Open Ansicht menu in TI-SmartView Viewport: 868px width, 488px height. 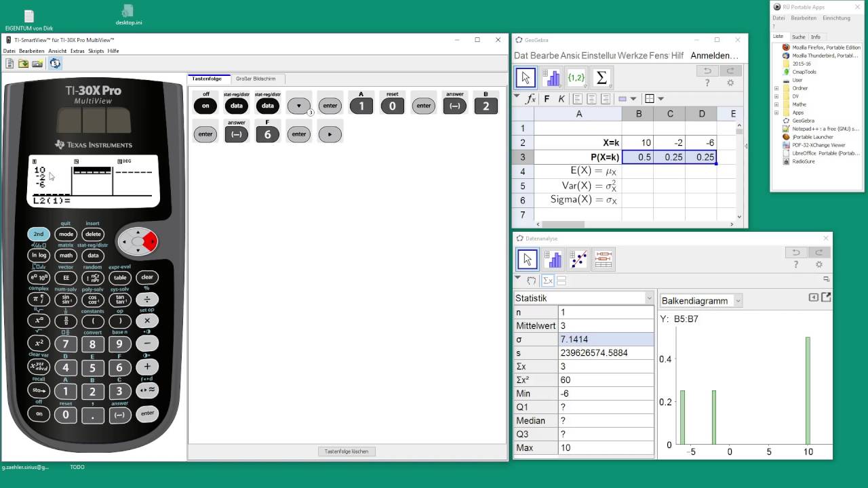(58, 51)
